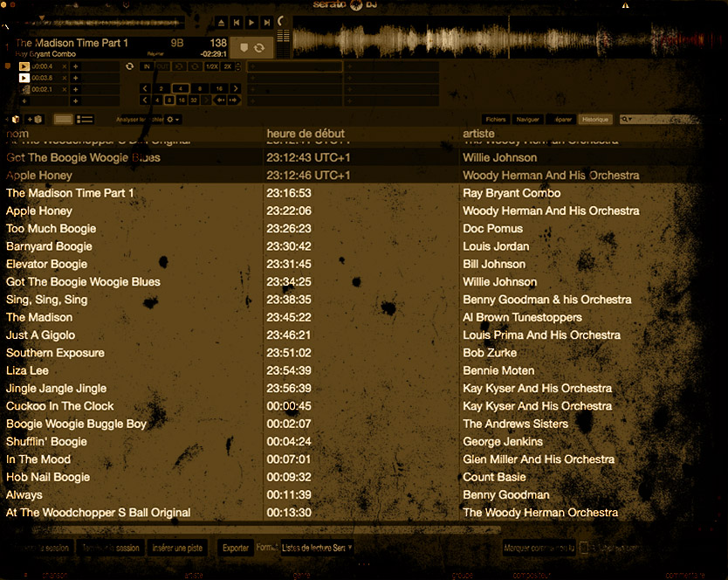Select 4-beat auto loop
The image size is (728, 580).
click(181, 88)
